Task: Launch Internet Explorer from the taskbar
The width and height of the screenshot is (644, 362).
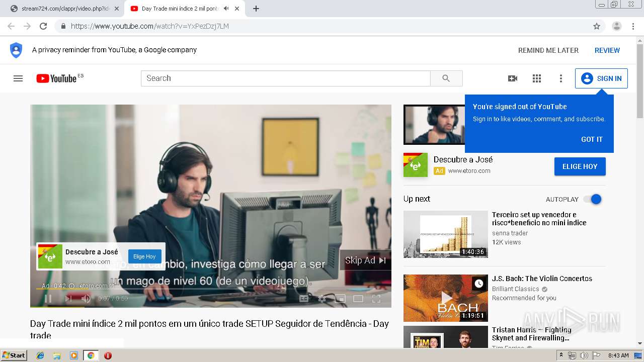Action: click(40, 355)
